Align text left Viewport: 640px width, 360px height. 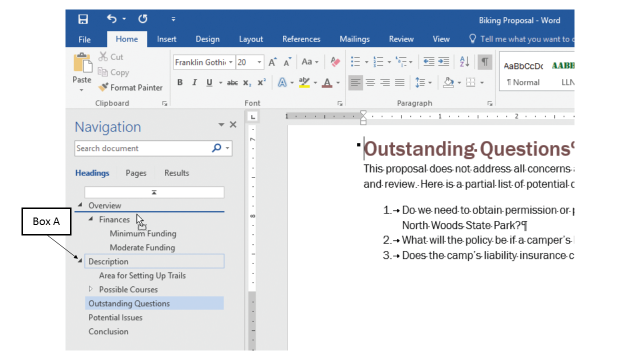tap(356, 82)
